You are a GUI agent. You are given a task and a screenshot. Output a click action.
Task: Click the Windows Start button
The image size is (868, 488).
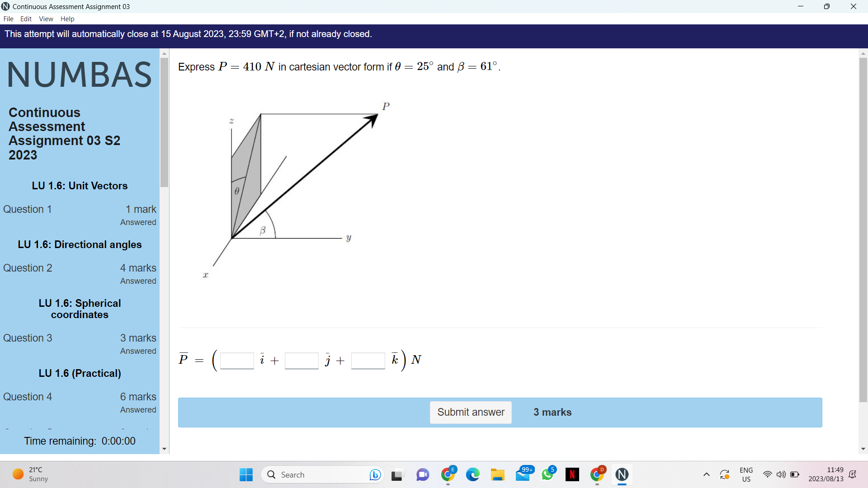(x=246, y=474)
